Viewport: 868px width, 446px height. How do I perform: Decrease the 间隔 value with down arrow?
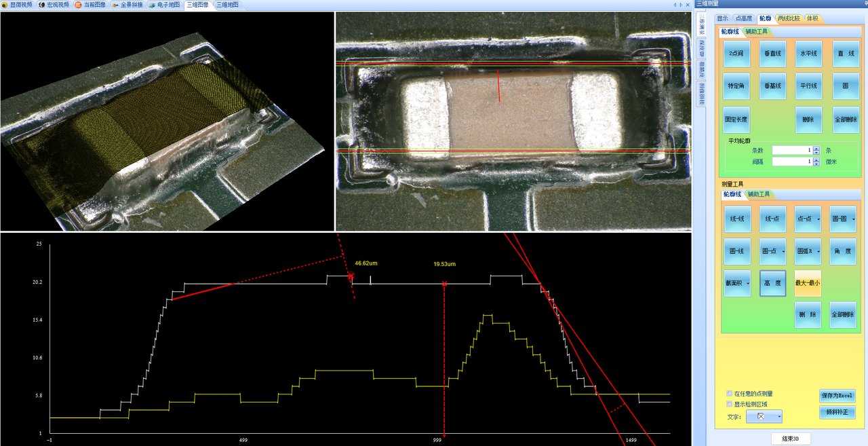click(x=816, y=164)
